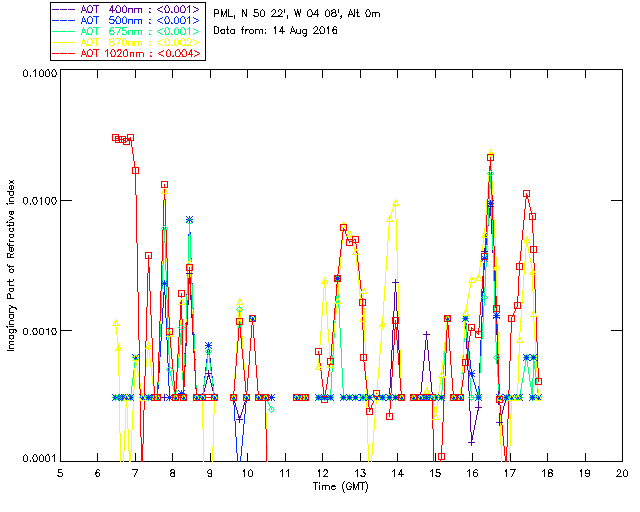640x512 pixels.
Task: Click the x-axis tick label 12
Action: tap(322, 473)
